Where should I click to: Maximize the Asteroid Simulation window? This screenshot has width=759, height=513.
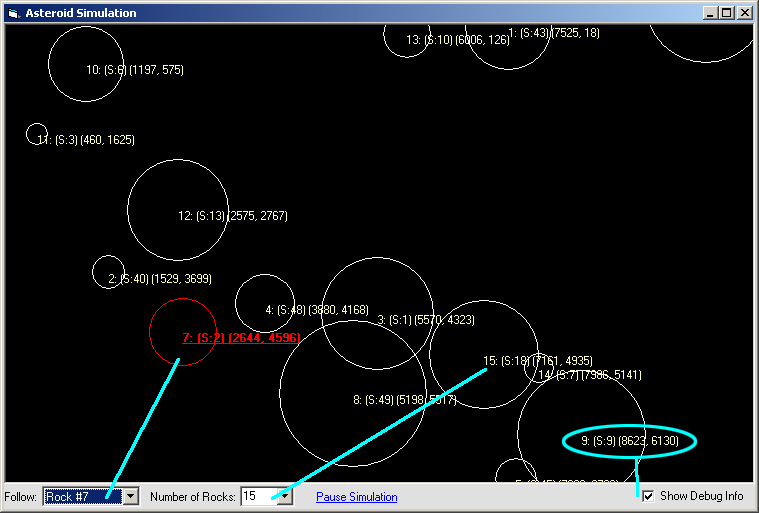[726, 13]
